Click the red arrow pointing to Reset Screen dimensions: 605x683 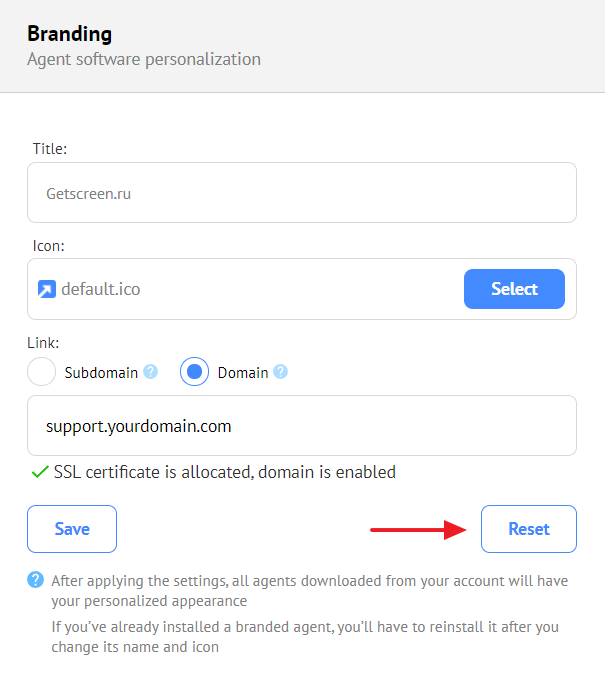click(x=418, y=530)
